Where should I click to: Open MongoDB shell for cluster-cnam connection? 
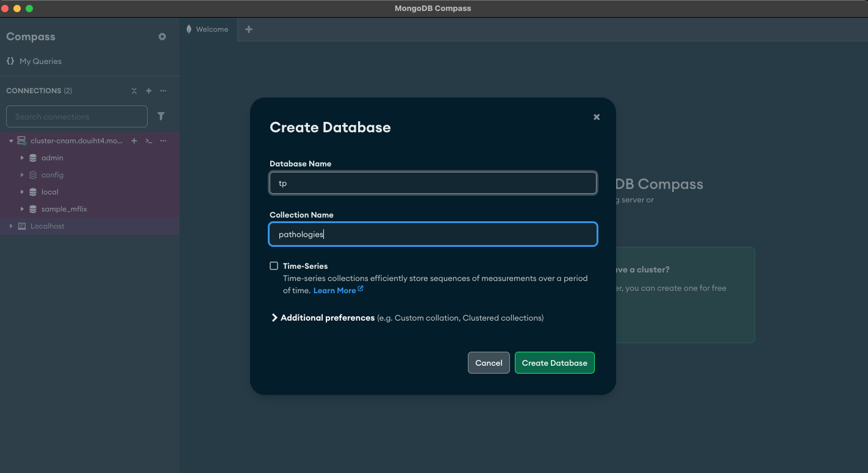click(x=149, y=141)
